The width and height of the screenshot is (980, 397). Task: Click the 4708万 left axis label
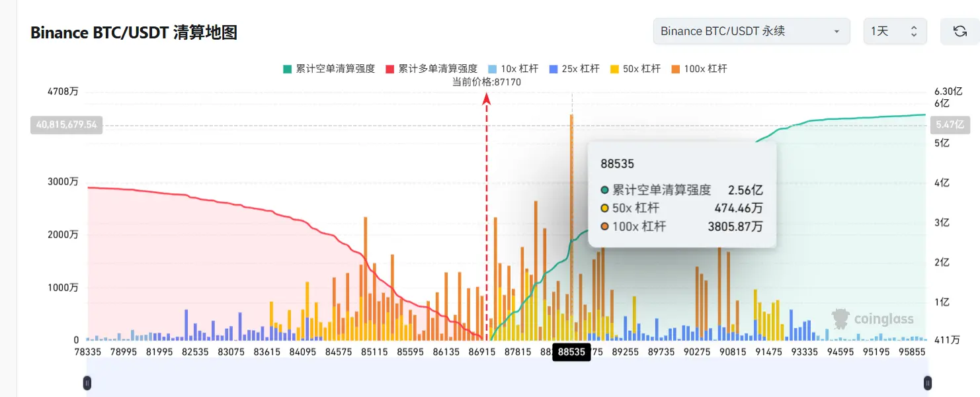point(64,92)
